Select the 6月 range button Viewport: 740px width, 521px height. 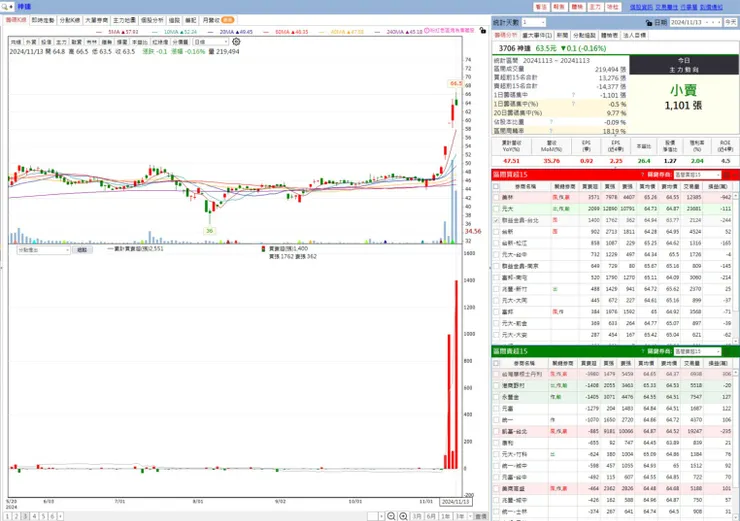[431, 516]
